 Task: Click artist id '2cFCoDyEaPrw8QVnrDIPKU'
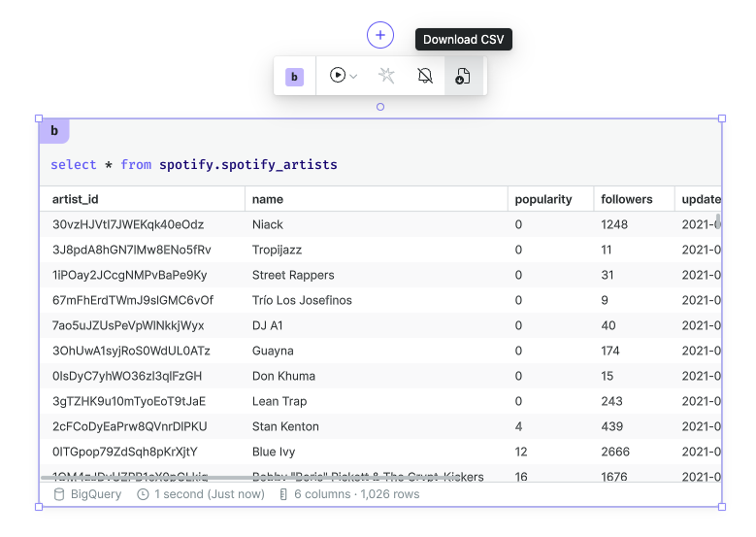(130, 426)
